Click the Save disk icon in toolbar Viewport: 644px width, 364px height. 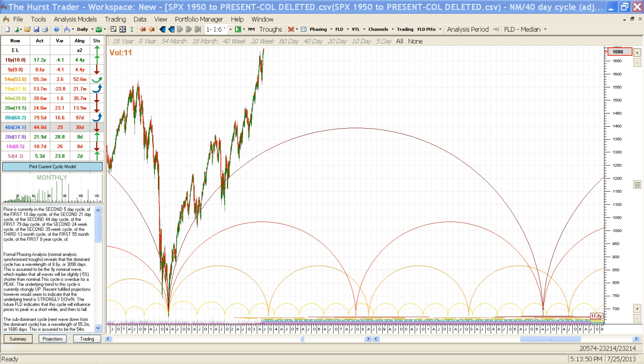(36, 29)
